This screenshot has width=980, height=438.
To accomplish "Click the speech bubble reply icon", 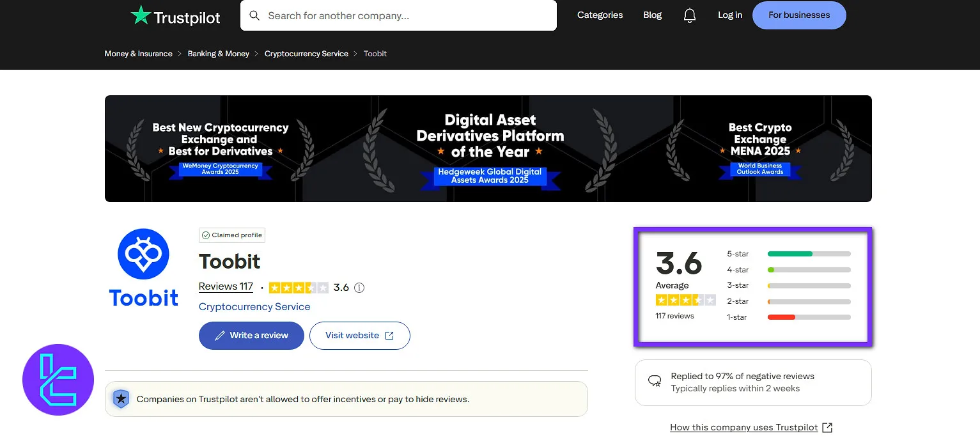I will (655, 382).
